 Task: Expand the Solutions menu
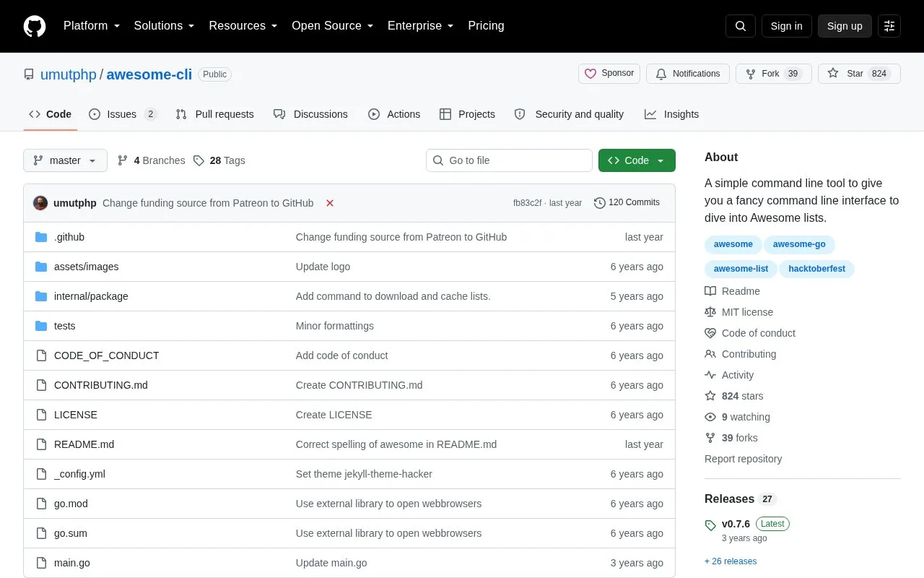tap(165, 26)
